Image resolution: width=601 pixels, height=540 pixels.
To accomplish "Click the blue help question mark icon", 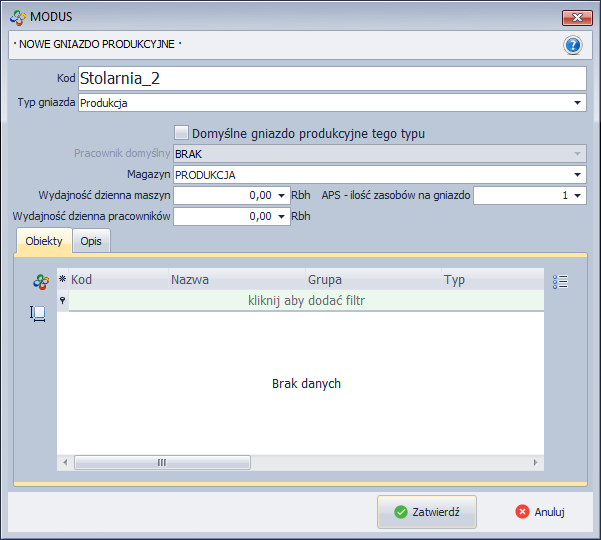I will click(572, 45).
